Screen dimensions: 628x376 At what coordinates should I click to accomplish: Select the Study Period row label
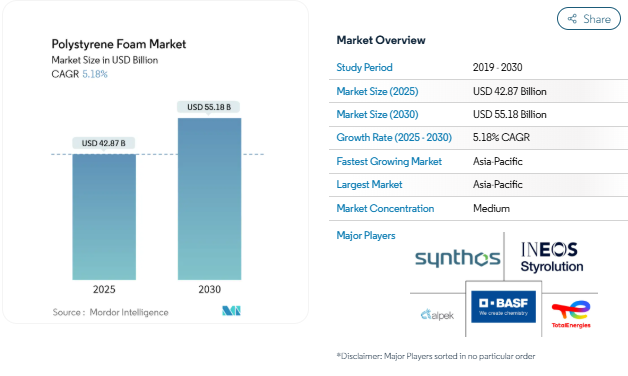point(364,67)
